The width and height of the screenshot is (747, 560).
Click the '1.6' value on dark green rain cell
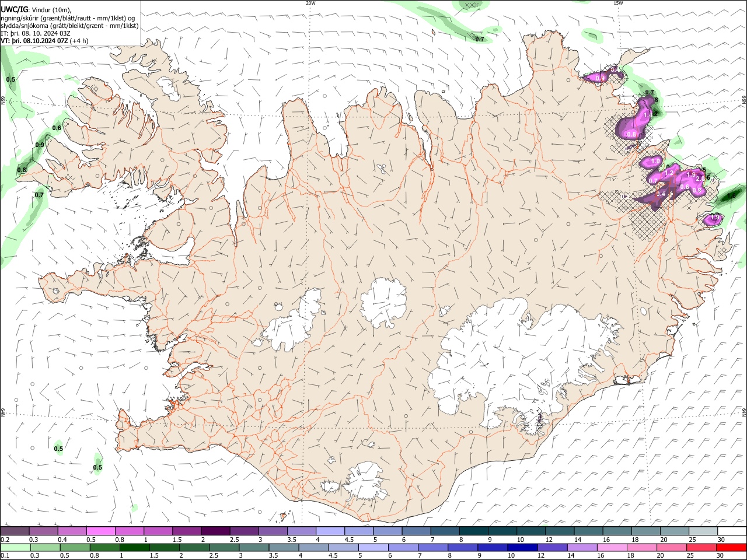click(732, 196)
